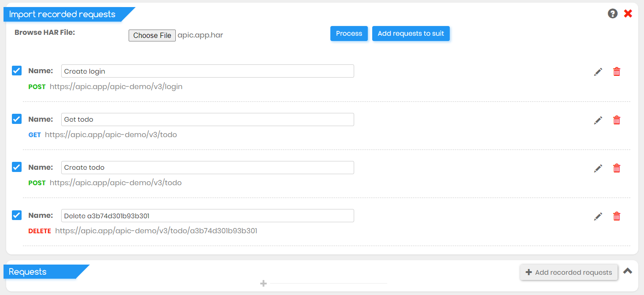Uncheck the Create todo request checkbox
This screenshot has width=644, height=295.
17,167
